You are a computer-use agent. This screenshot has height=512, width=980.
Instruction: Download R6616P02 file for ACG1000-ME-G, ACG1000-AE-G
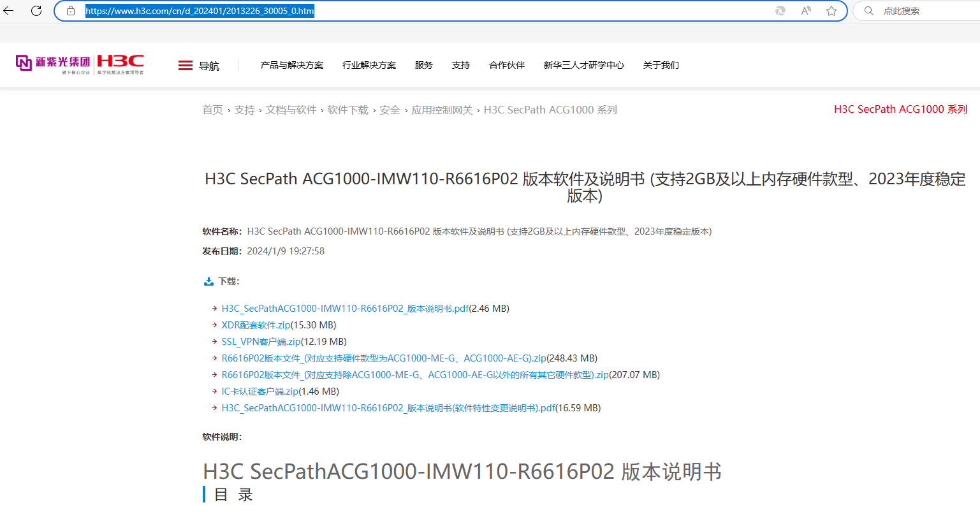click(x=384, y=358)
